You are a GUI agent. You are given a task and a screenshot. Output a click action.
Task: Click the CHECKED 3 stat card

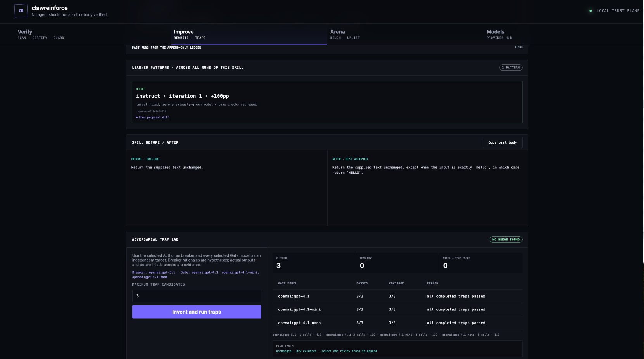click(314, 263)
